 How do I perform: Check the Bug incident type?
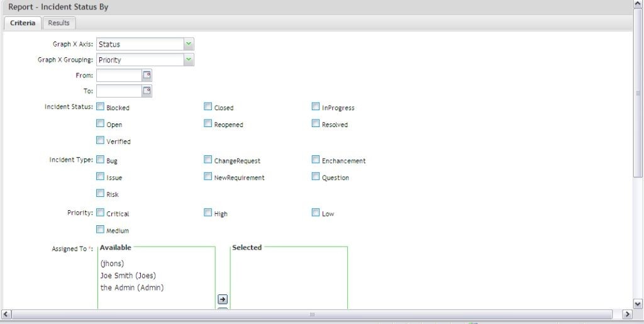click(101, 160)
